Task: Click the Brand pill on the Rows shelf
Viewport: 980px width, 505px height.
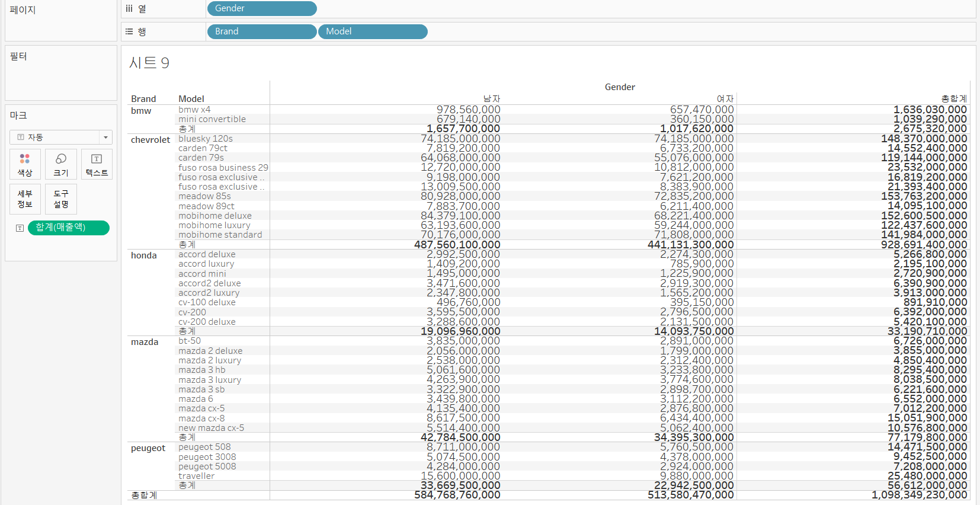Action: (x=261, y=31)
